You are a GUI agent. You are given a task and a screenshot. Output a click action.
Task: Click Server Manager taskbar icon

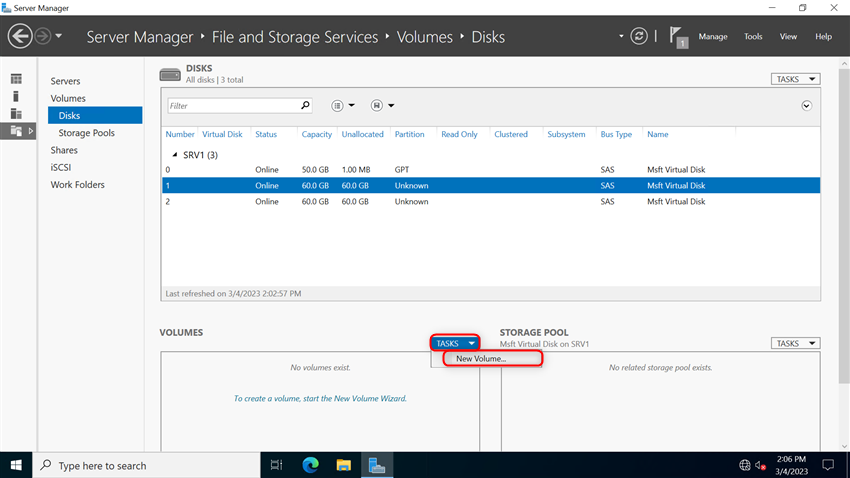coord(377,465)
